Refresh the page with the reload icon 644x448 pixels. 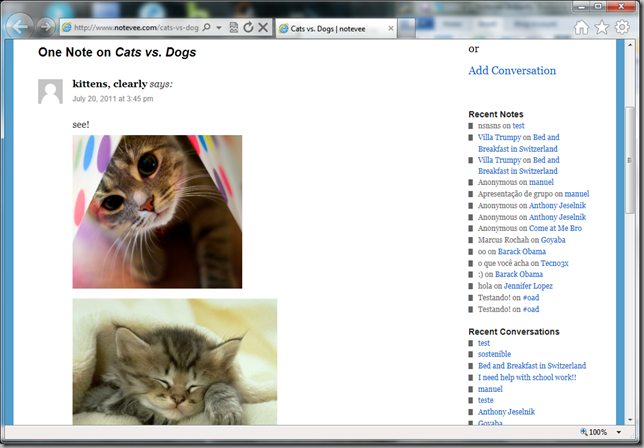pos(248,28)
